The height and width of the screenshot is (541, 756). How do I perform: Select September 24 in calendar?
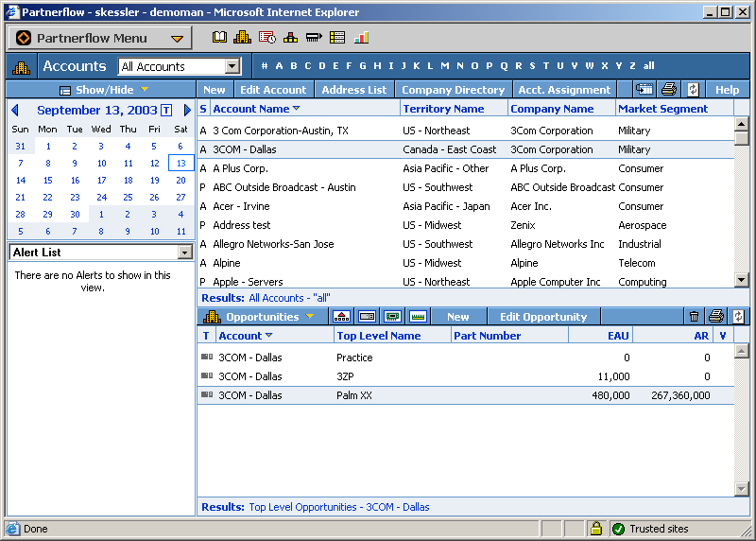tap(101, 197)
